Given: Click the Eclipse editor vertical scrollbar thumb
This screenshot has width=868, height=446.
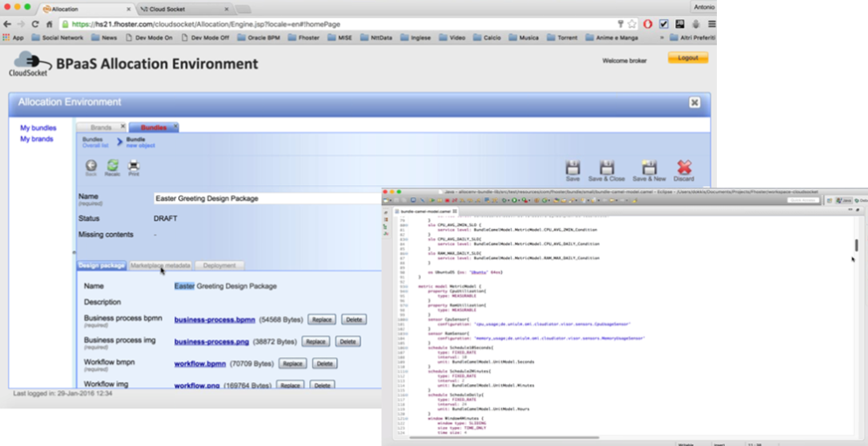Looking at the screenshot, I should coord(855,246).
